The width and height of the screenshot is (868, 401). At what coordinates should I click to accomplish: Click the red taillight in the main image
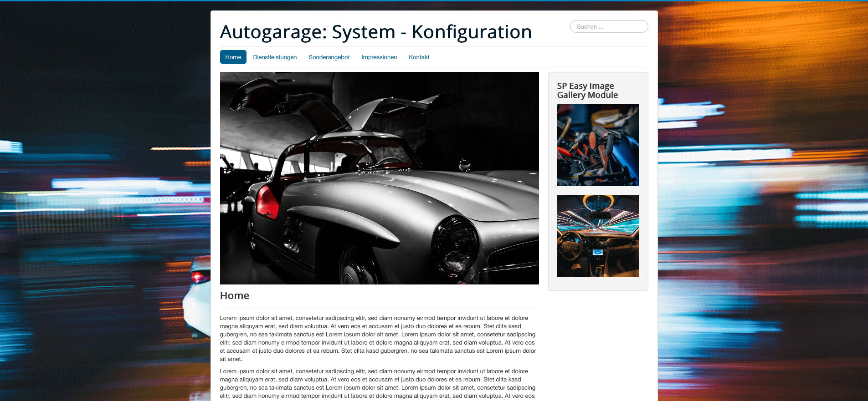tap(267, 203)
